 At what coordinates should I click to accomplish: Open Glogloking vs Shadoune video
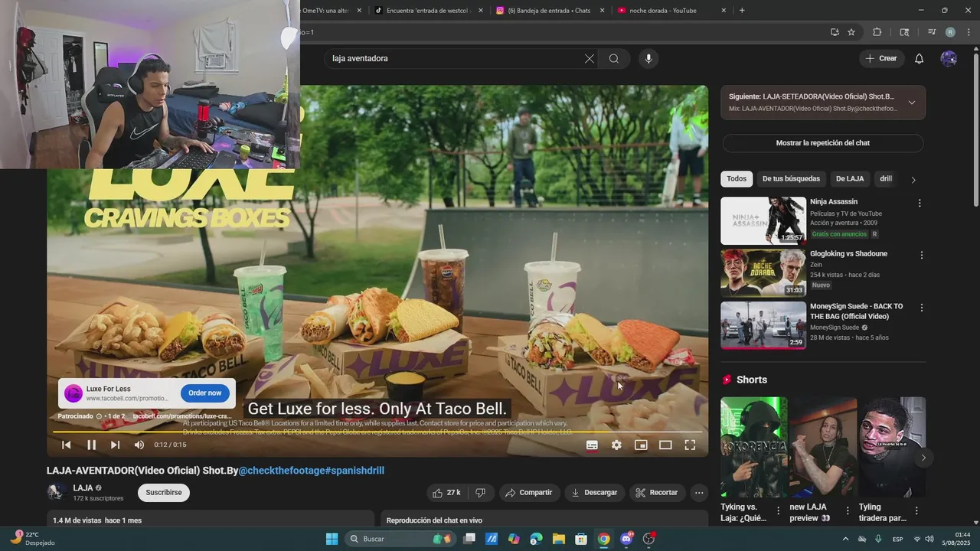[763, 272]
